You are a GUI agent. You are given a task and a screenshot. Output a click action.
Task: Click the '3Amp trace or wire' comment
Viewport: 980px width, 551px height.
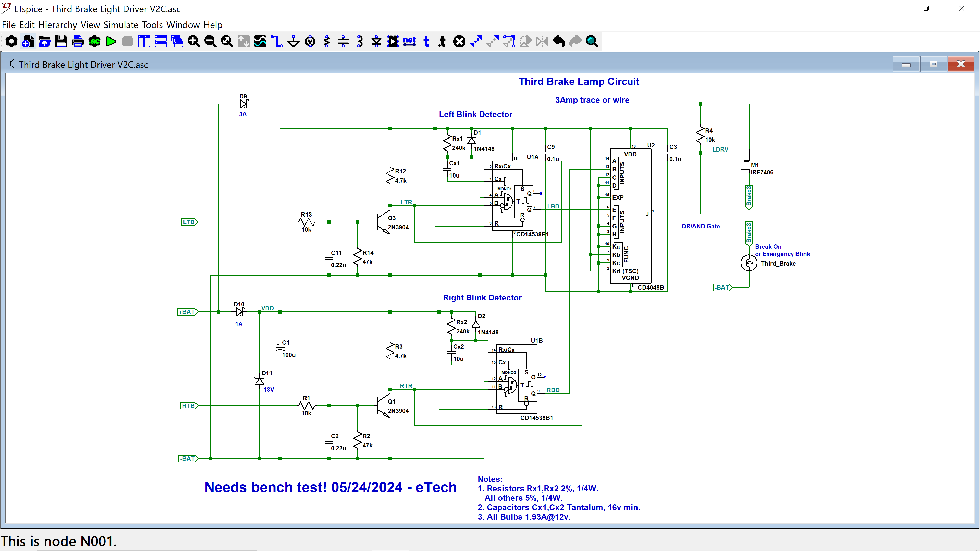(592, 100)
